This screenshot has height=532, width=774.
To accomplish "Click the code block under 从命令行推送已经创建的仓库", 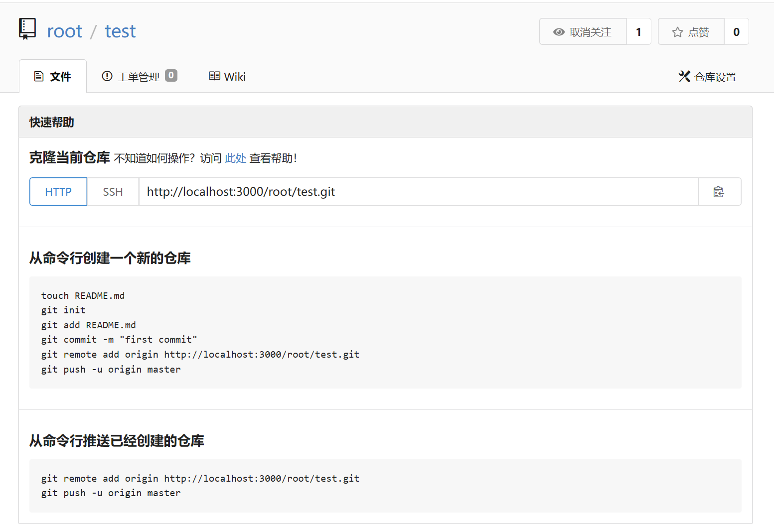I will (x=385, y=486).
